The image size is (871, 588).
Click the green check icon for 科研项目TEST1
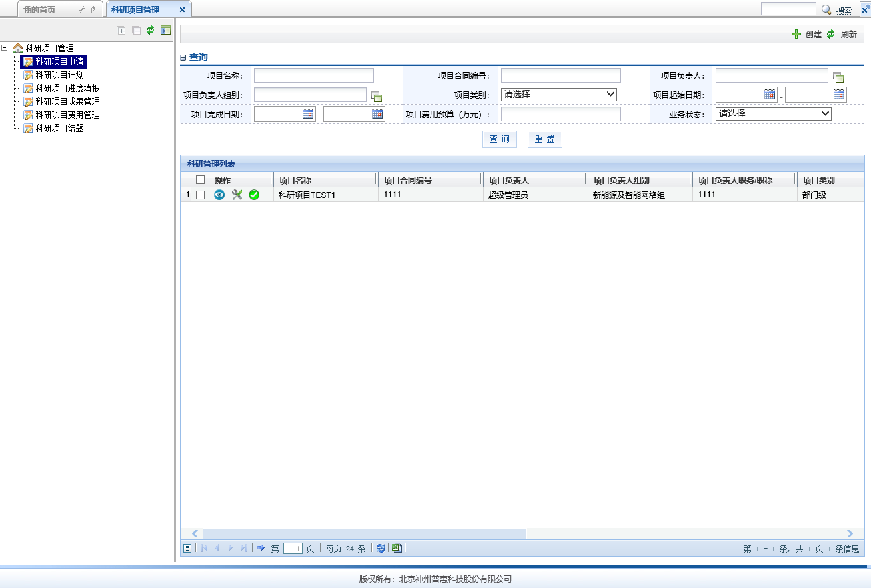254,195
